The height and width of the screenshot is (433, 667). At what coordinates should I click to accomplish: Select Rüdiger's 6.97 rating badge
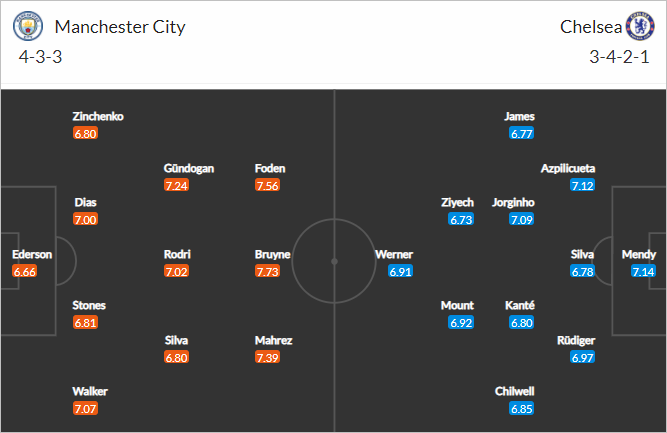(584, 357)
